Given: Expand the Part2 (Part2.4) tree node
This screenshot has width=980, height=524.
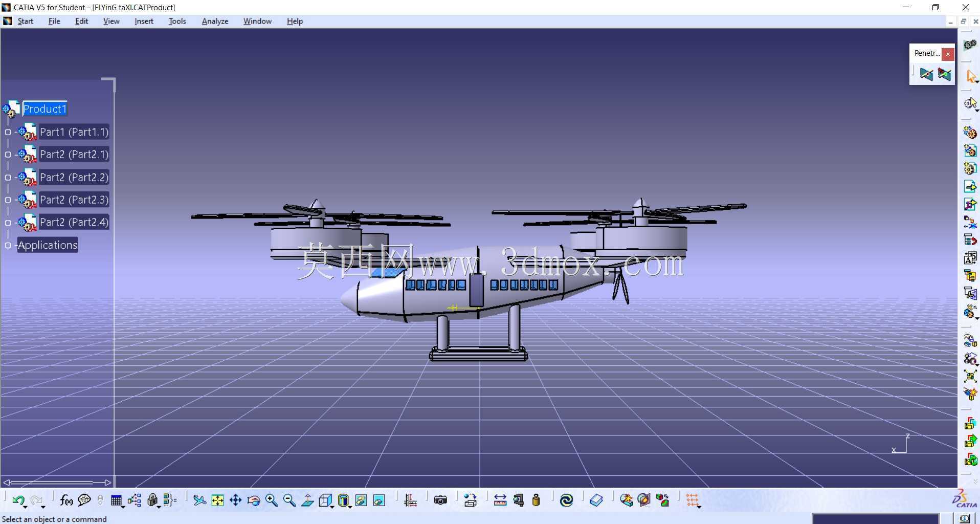Looking at the screenshot, I should point(8,223).
